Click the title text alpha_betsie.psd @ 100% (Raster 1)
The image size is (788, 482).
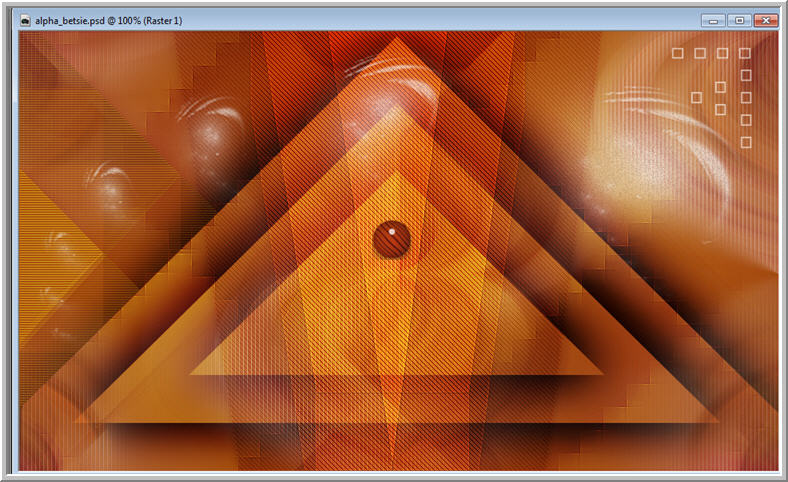(x=109, y=21)
